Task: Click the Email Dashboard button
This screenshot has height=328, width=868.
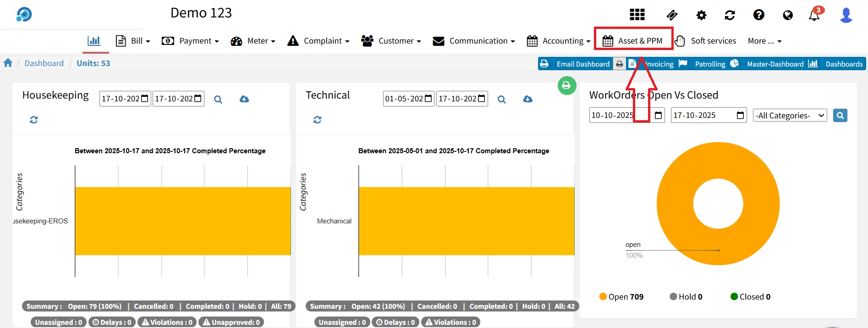Action: pos(575,64)
